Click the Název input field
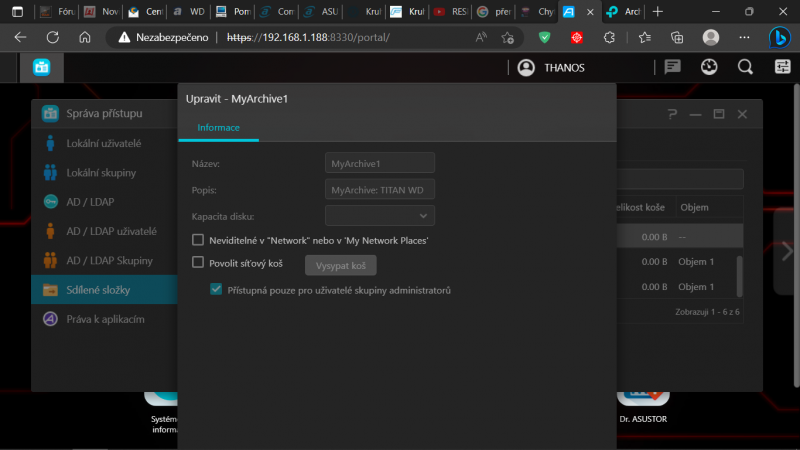Image resolution: width=800 pixels, height=450 pixels. 380,163
